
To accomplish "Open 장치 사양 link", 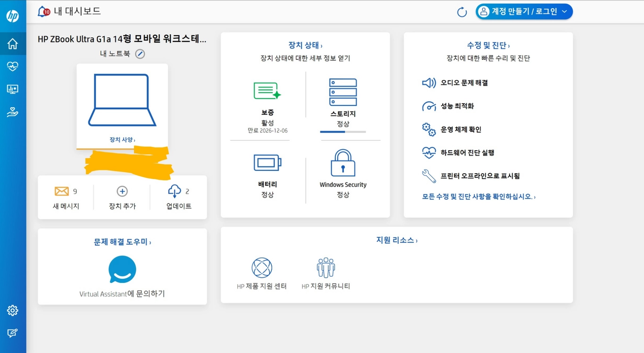I will (x=122, y=140).
